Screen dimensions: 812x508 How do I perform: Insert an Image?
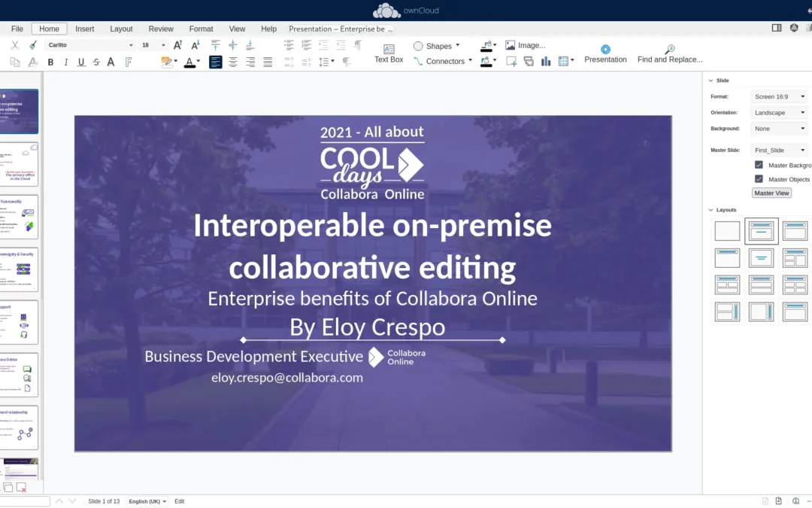(525, 46)
